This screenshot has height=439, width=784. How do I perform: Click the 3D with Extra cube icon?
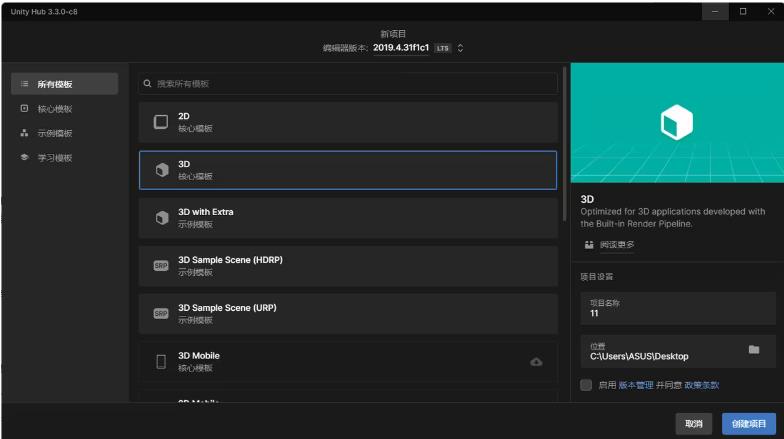162,218
